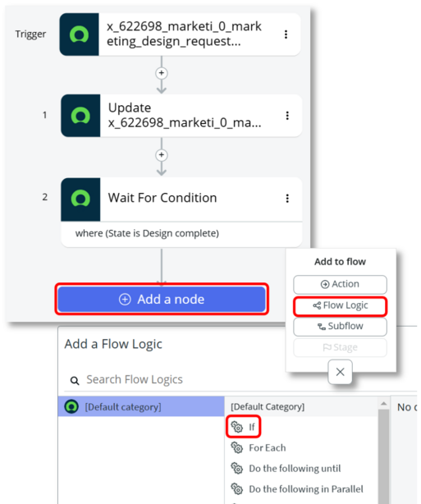Select the [Default category] row in the left list
The image size is (421, 504).
(x=141, y=406)
